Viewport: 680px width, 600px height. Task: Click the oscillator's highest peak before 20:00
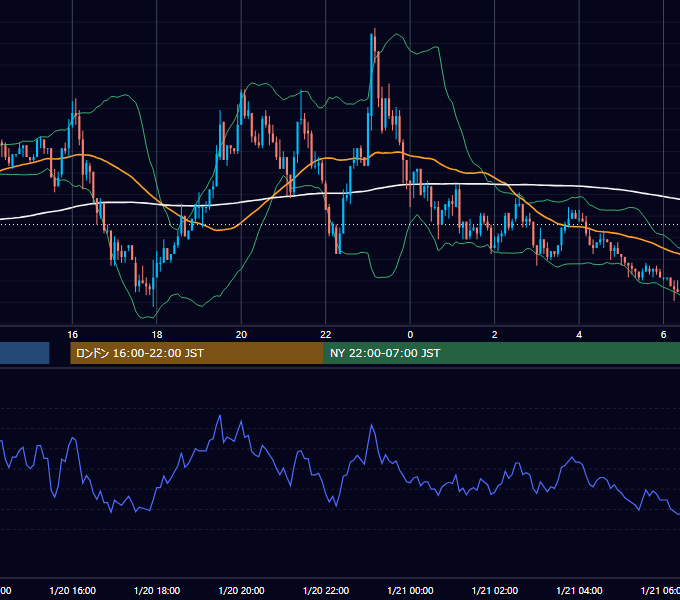(220, 416)
